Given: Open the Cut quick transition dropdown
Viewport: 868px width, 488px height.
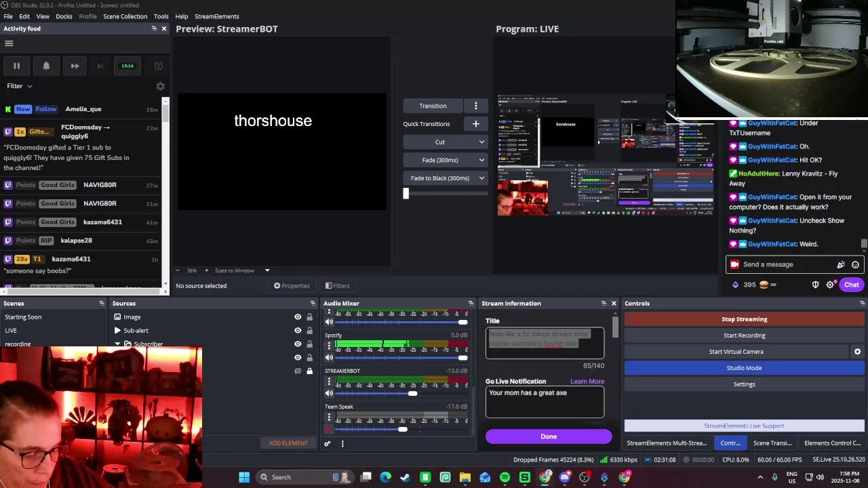Looking at the screenshot, I should click(445, 142).
